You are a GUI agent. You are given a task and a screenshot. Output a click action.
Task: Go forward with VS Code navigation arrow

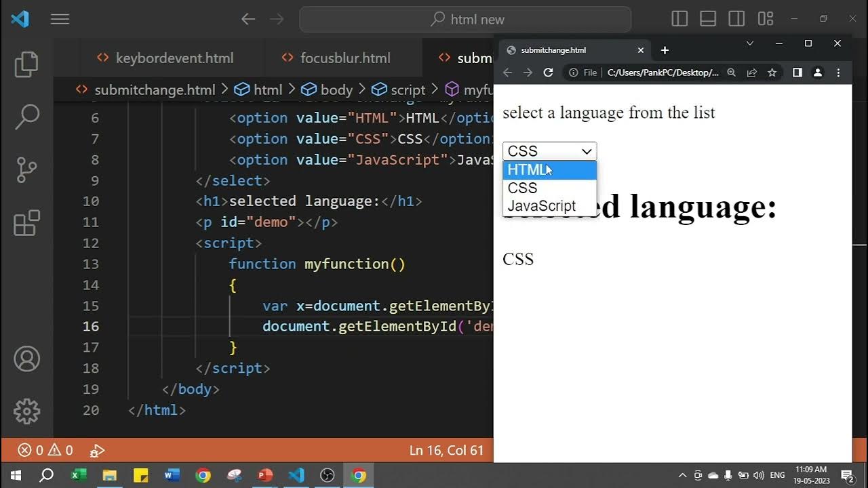coord(277,19)
